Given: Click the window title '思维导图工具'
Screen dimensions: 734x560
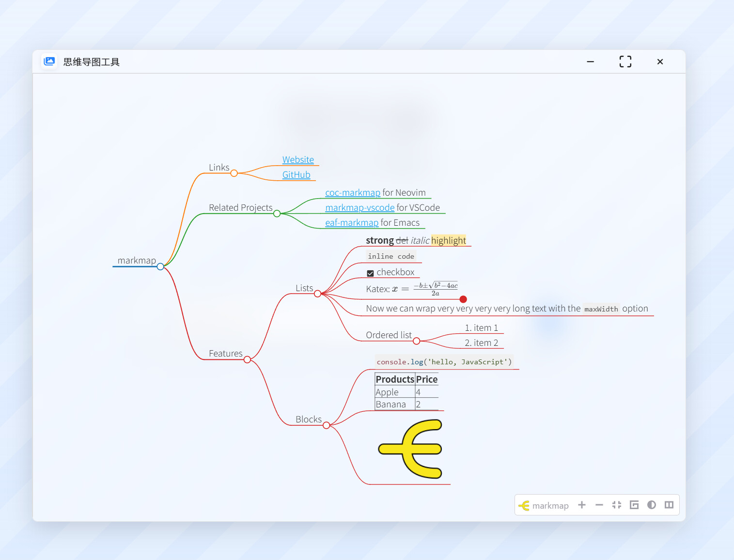Looking at the screenshot, I should tap(91, 62).
